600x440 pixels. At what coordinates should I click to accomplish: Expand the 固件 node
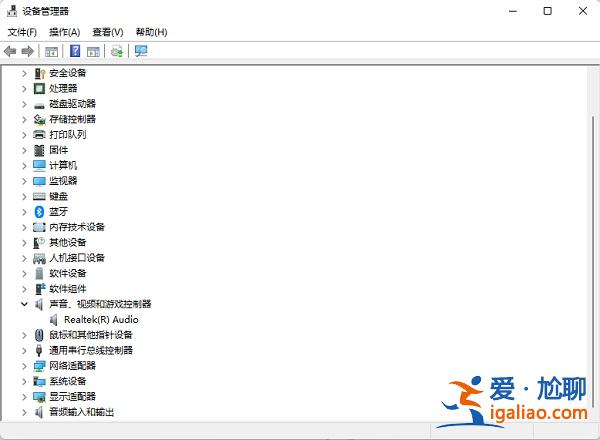click(24, 150)
